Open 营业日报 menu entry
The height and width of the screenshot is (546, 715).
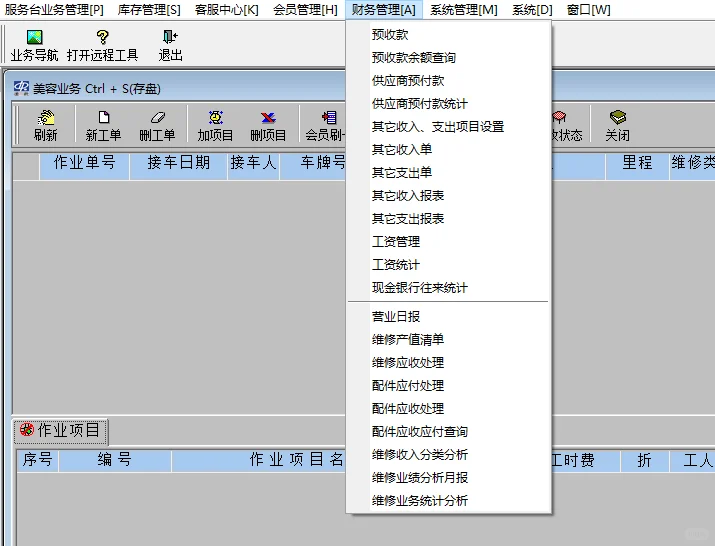[449, 317]
